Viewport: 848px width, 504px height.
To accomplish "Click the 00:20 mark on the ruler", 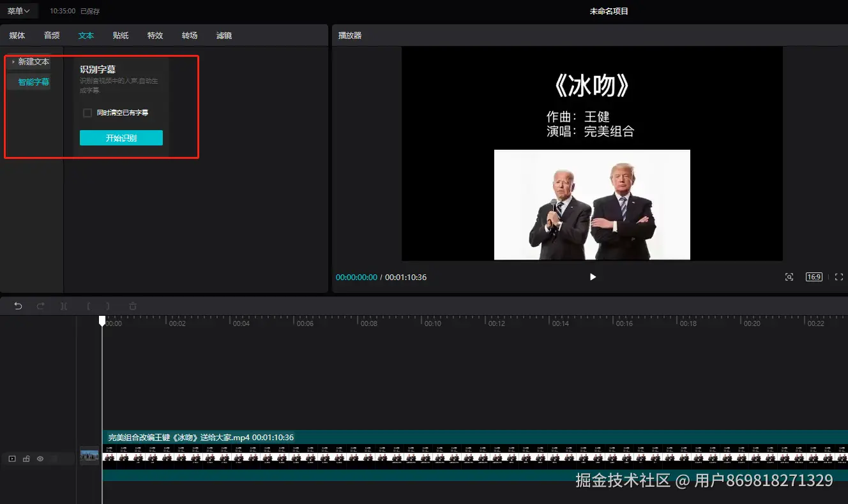I will coord(752,323).
